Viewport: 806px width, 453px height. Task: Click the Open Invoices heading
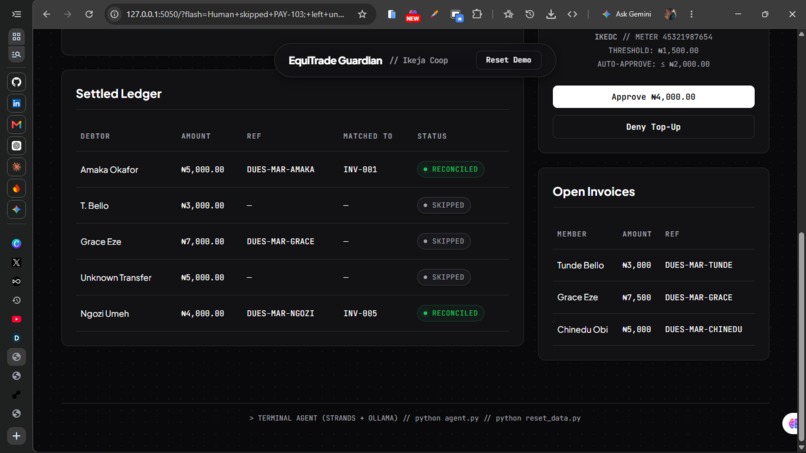[x=594, y=192]
